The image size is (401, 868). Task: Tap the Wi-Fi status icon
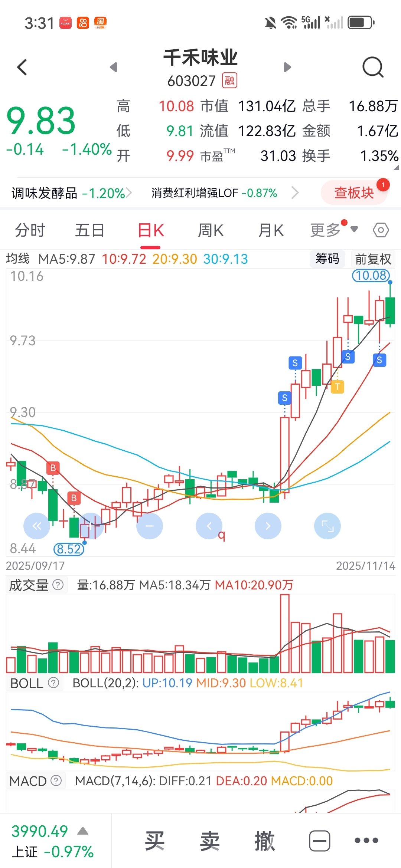click(x=289, y=23)
